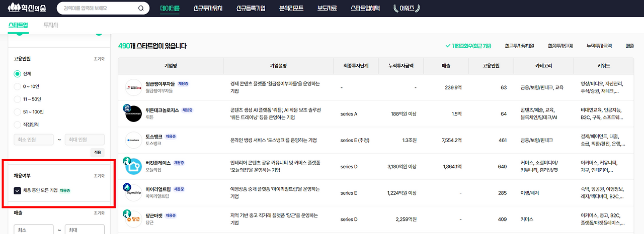Open the 마이리얼트립 company logo
Screen dimensions: 644x234
click(133, 192)
